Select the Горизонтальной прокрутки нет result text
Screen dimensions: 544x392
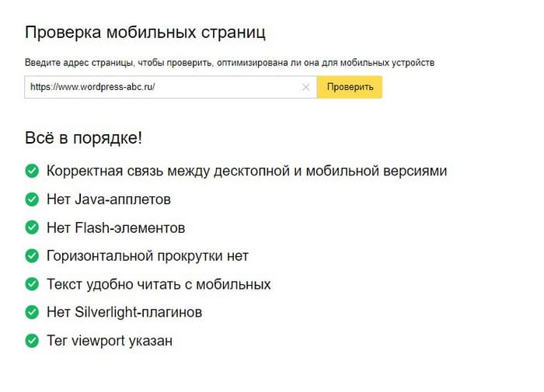(148, 256)
